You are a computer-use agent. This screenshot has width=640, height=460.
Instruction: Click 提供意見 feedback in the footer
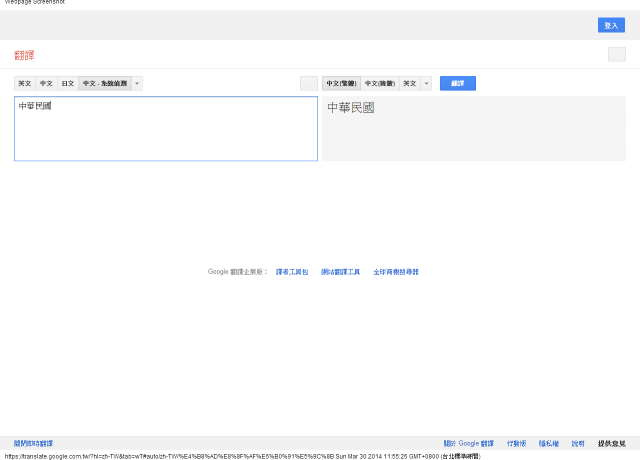pos(611,443)
